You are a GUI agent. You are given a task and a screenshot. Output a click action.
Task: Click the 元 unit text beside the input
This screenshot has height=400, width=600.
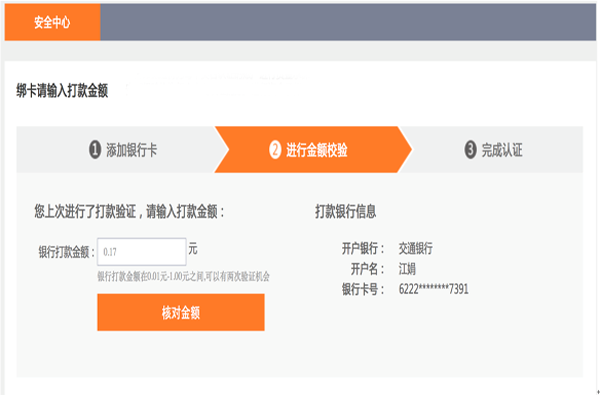(193, 249)
